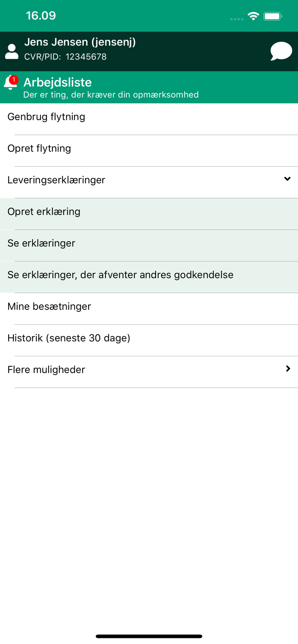Tap the cellular signal dots in status bar

pos(237,18)
